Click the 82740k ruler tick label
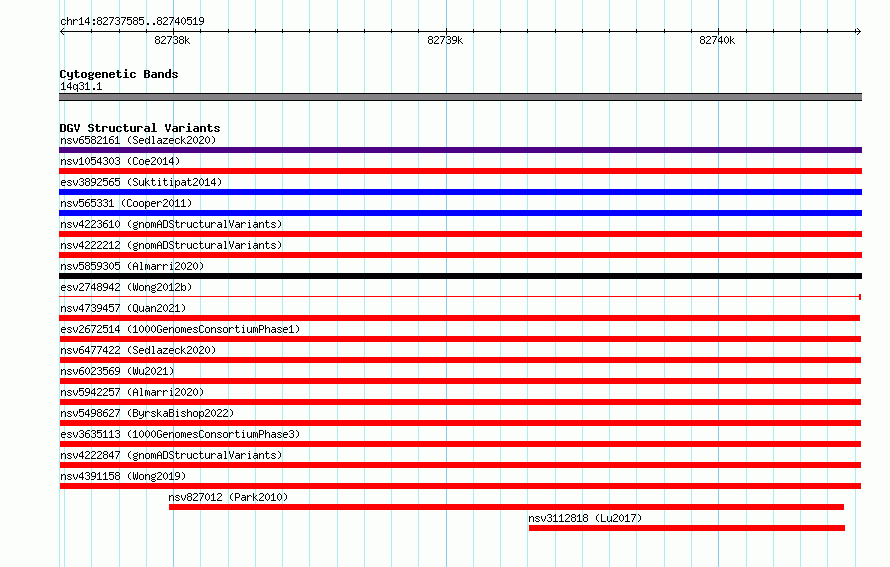Screen dimensions: 890x567 [717, 40]
